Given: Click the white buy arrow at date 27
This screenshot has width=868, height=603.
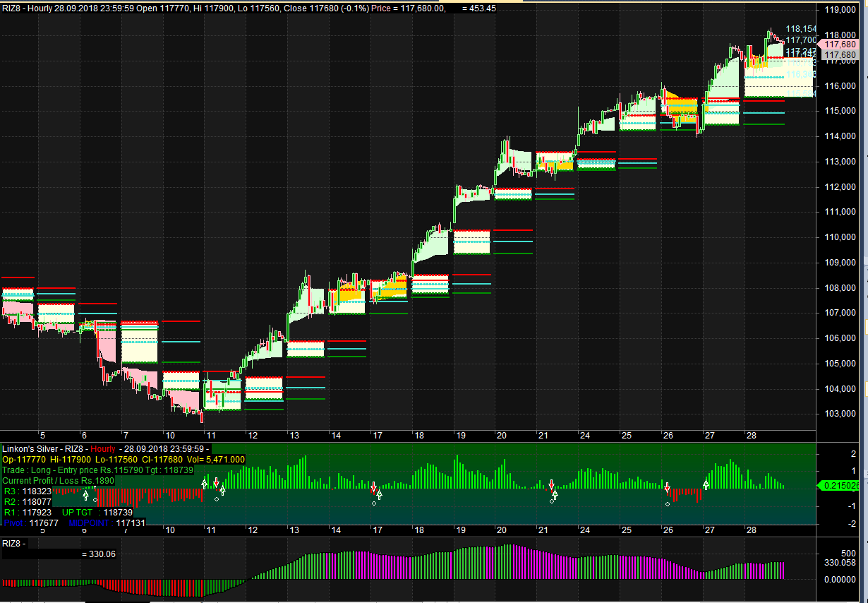Looking at the screenshot, I should (706, 484).
